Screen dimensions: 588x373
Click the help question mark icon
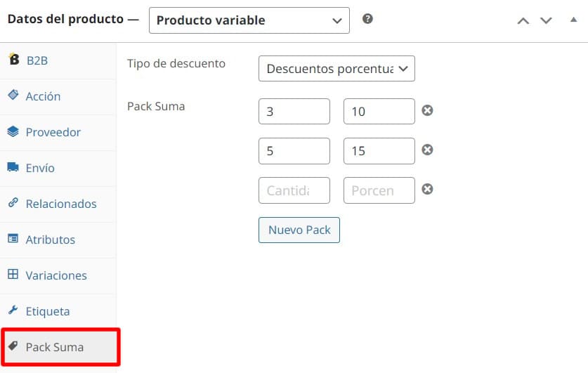(367, 18)
